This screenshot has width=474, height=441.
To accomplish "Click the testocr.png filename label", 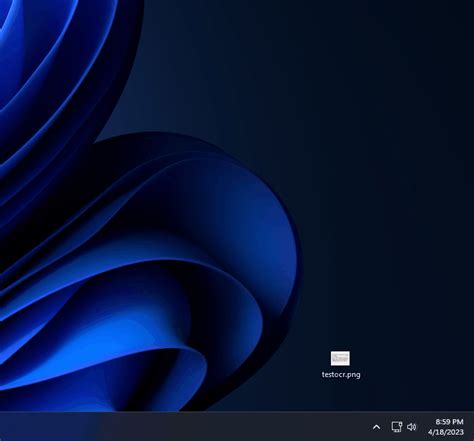I will pyautogui.click(x=341, y=375).
